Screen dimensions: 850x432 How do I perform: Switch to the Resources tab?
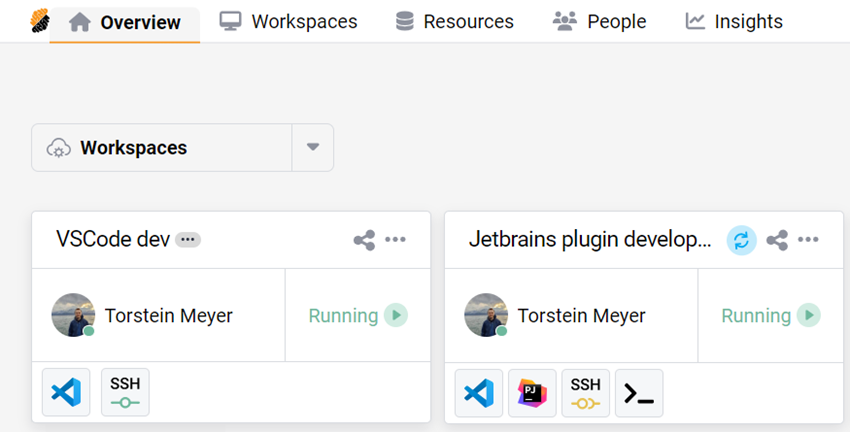[x=455, y=21]
